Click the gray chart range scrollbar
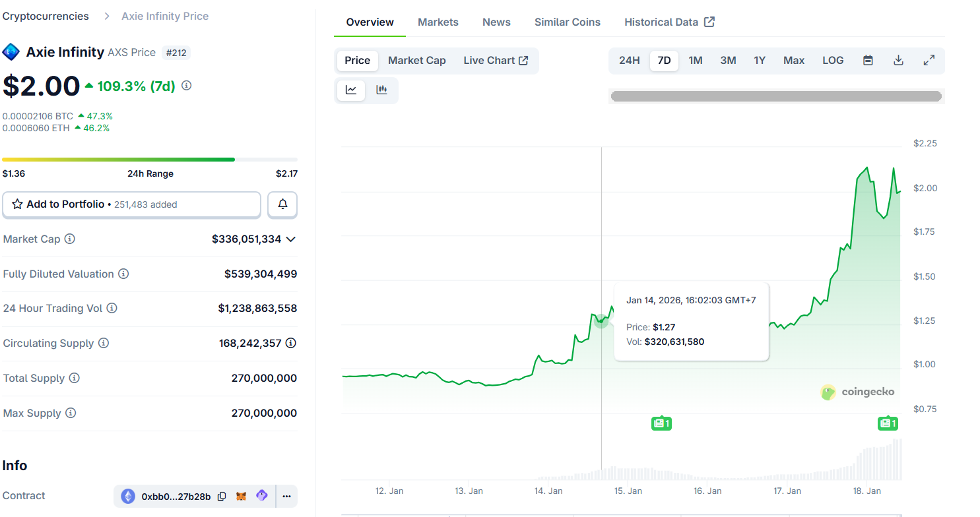The image size is (980, 517). pos(775,96)
